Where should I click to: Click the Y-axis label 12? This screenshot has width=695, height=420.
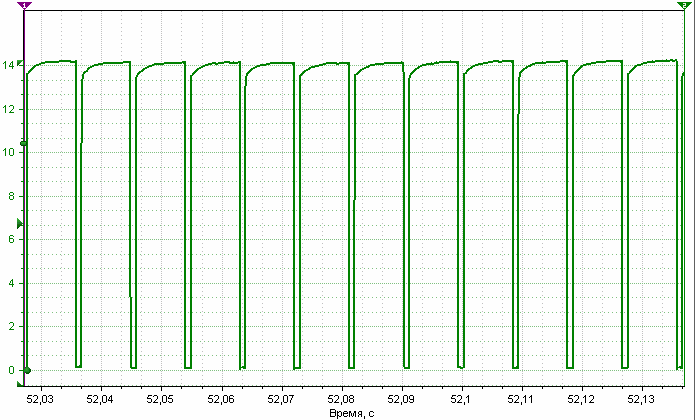(x=8, y=109)
